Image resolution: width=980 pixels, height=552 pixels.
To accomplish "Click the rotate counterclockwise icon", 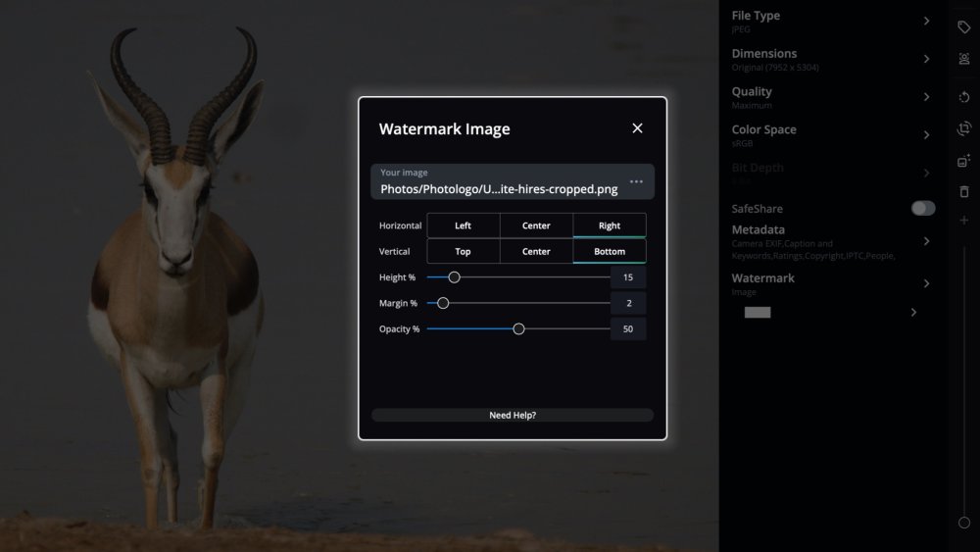I will pos(963,97).
